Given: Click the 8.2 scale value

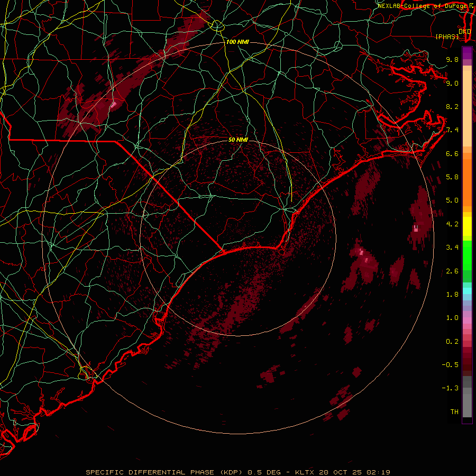Looking at the screenshot, I should click(x=452, y=106).
